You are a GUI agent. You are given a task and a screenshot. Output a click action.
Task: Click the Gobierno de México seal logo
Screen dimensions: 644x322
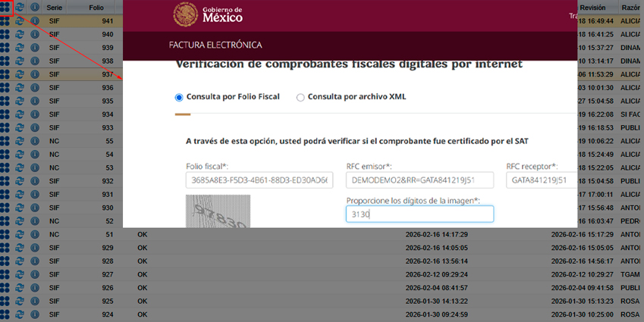click(x=184, y=14)
